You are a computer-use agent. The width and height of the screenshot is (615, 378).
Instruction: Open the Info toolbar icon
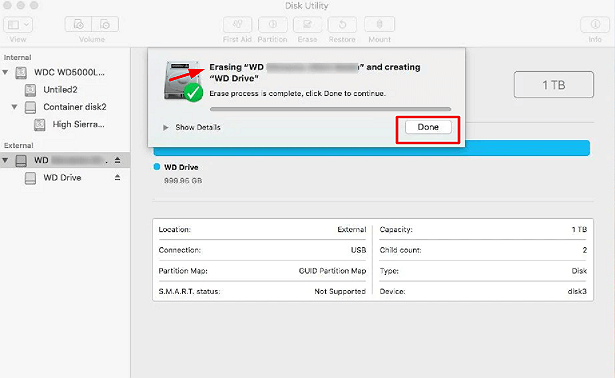[595, 25]
